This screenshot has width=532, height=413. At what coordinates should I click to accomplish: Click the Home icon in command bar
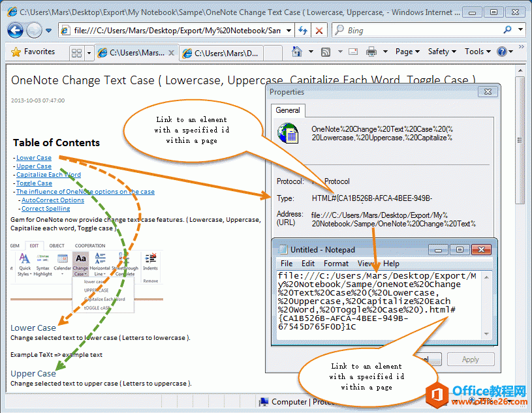(297, 52)
